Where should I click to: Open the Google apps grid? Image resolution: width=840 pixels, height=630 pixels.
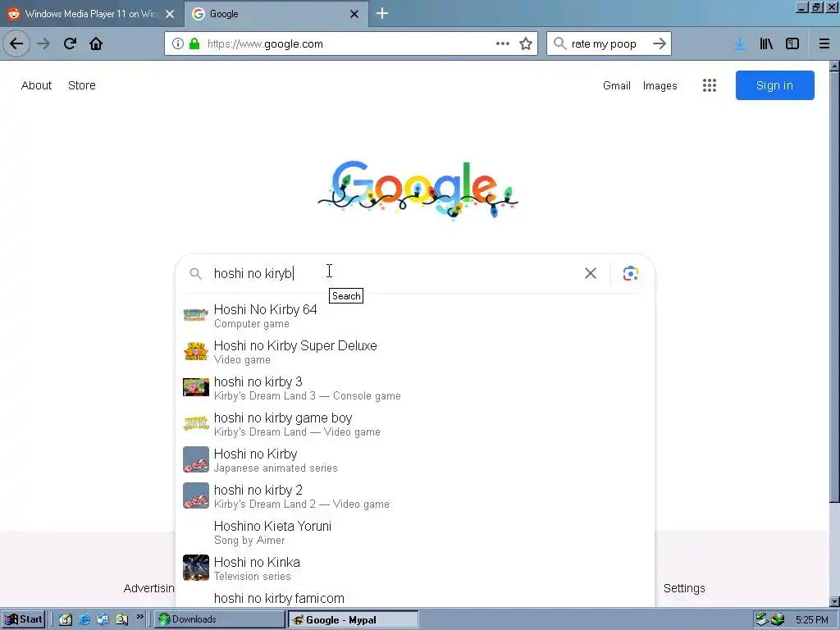click(x=710, y=85)
